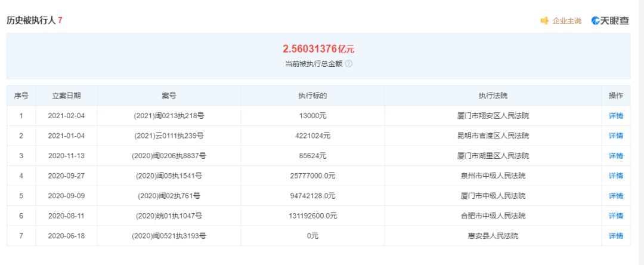Click 详情 for case (2020)皖01执1047号

coord(615,215)
